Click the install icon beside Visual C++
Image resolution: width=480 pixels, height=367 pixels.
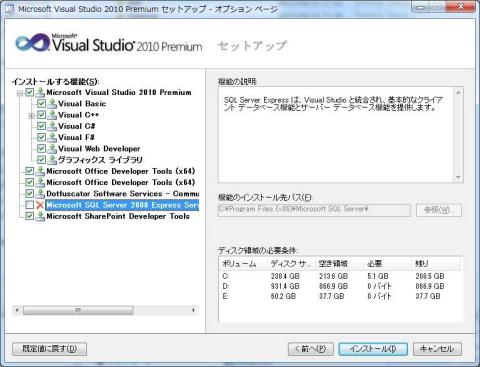52,115
